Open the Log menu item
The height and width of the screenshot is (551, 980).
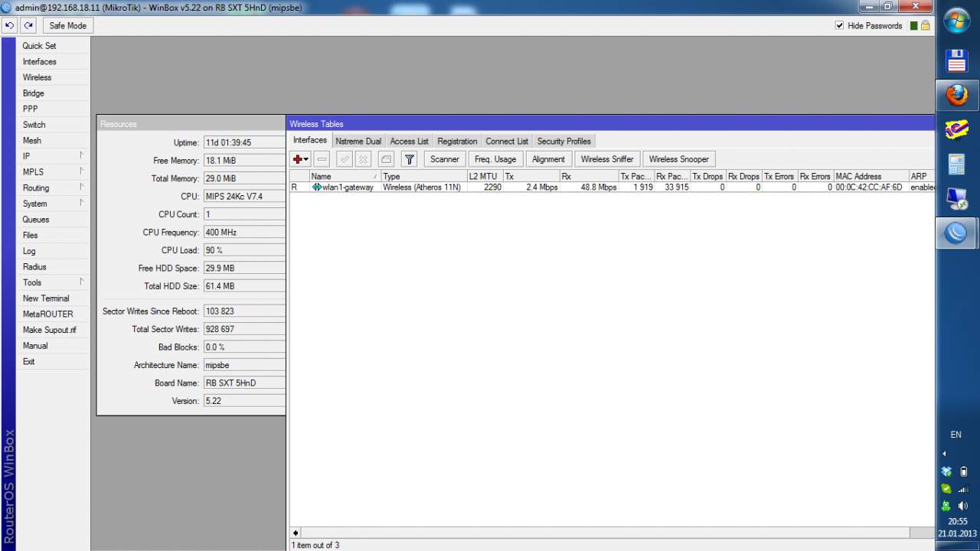pos(29,251)
